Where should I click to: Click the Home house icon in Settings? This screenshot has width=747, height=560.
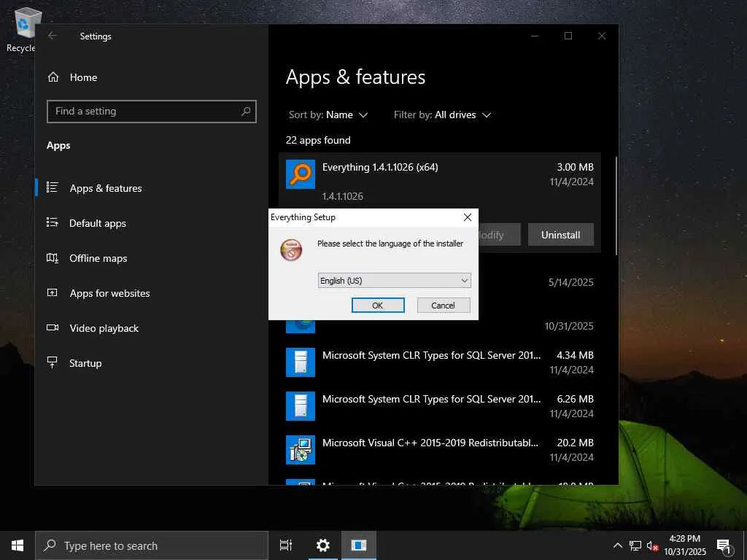coord(53,77)
